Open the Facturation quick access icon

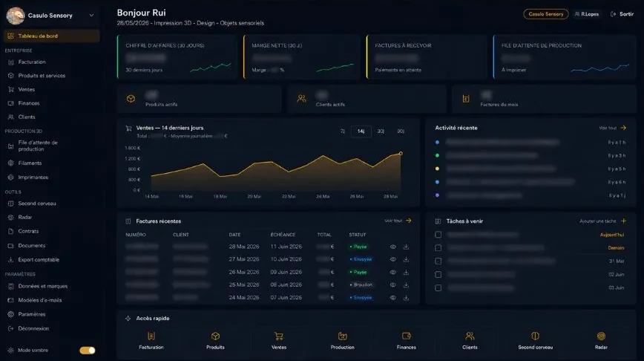(151, 336)
